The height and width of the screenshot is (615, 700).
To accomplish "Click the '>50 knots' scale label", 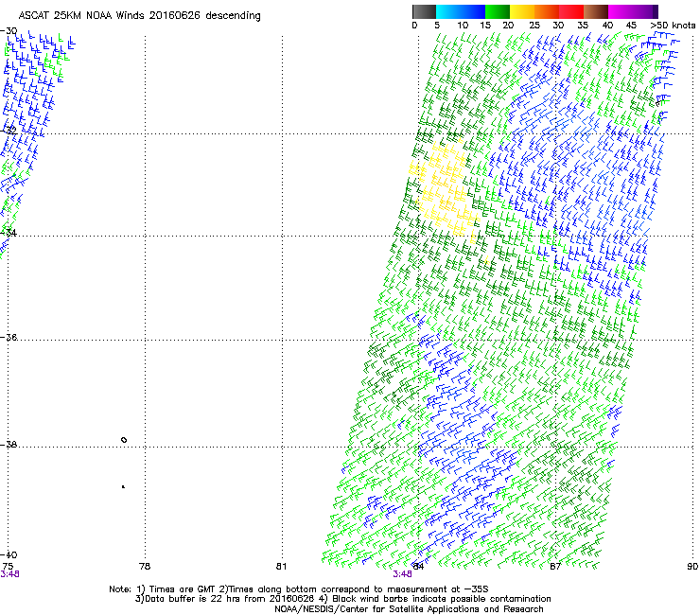I will coord(673,26).
